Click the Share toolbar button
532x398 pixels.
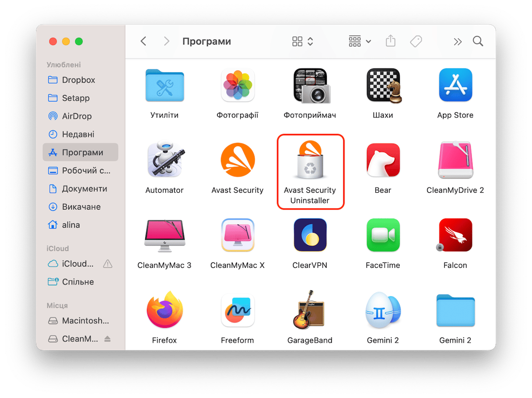pyautogui.click(x=390, y=42)
